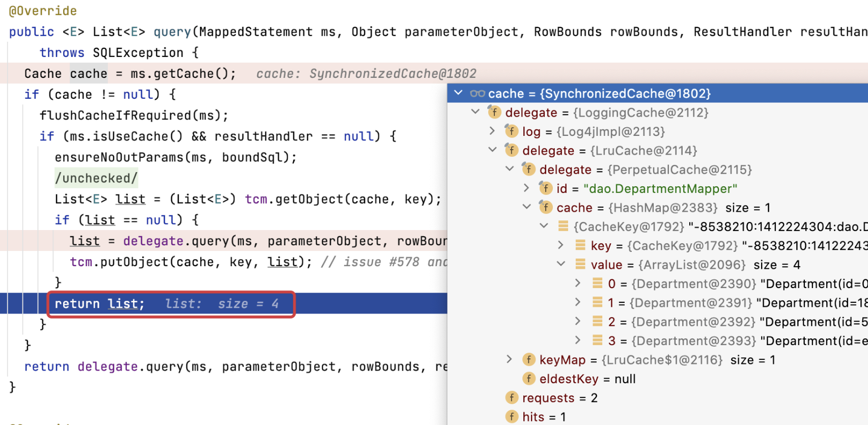This screenshot has width=868, height=425.
Task: Click field icon of delegate LruCache
Action: 511,150
